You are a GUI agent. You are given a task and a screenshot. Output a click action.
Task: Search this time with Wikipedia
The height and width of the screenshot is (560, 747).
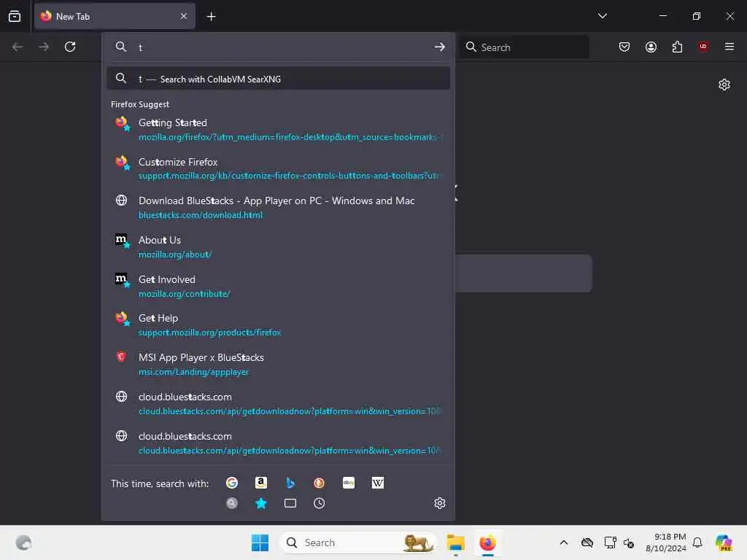click(378, 483)
